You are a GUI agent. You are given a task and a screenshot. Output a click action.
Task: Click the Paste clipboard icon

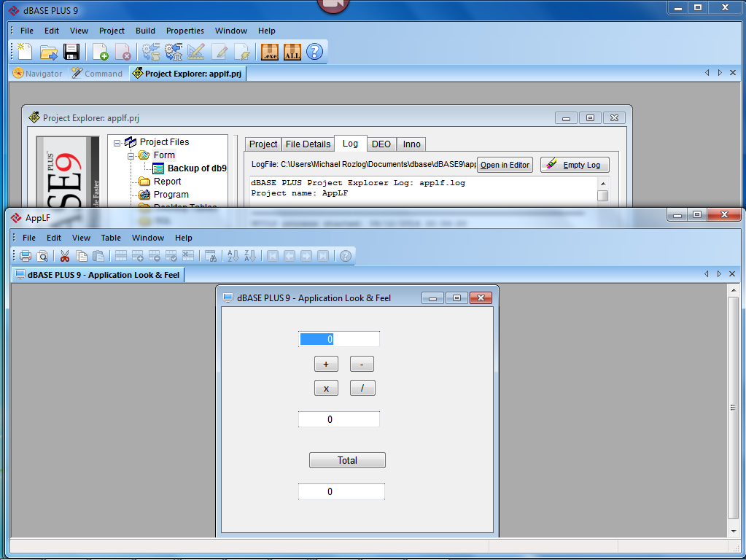coord(98,256)
